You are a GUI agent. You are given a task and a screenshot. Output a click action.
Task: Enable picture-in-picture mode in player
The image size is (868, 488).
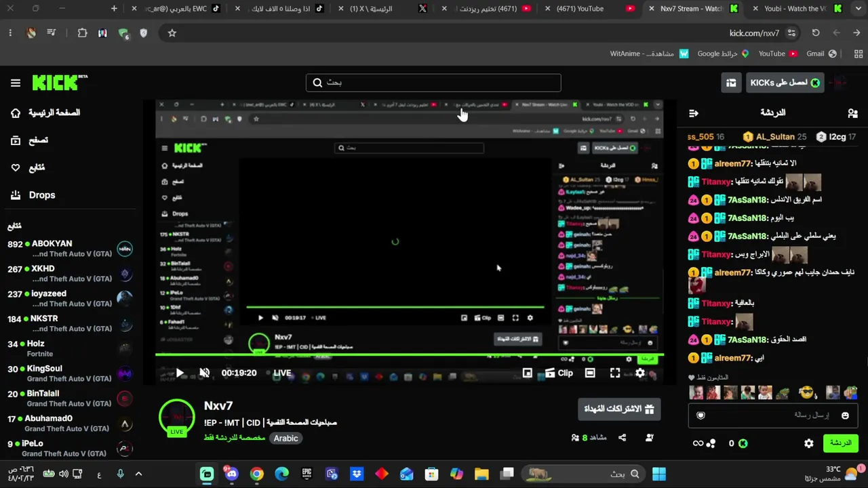point(528,373)
